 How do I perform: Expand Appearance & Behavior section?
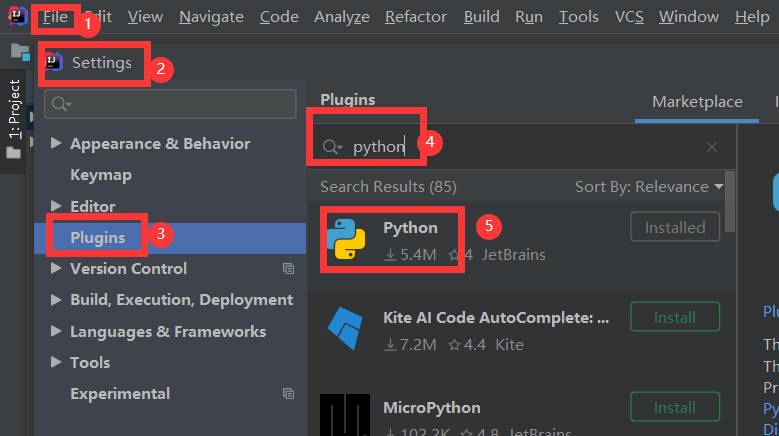point(56,144)
